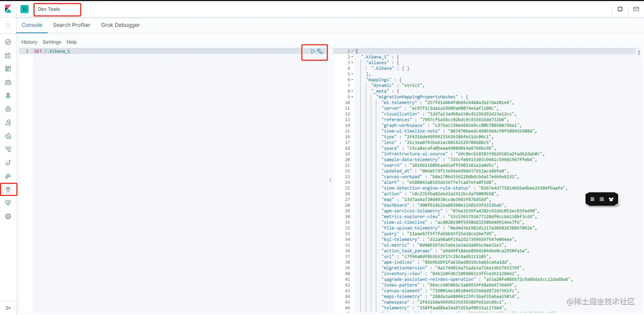The image size is (644, 315).
Task: Open request options wrench menu
Action: (320, 52)
